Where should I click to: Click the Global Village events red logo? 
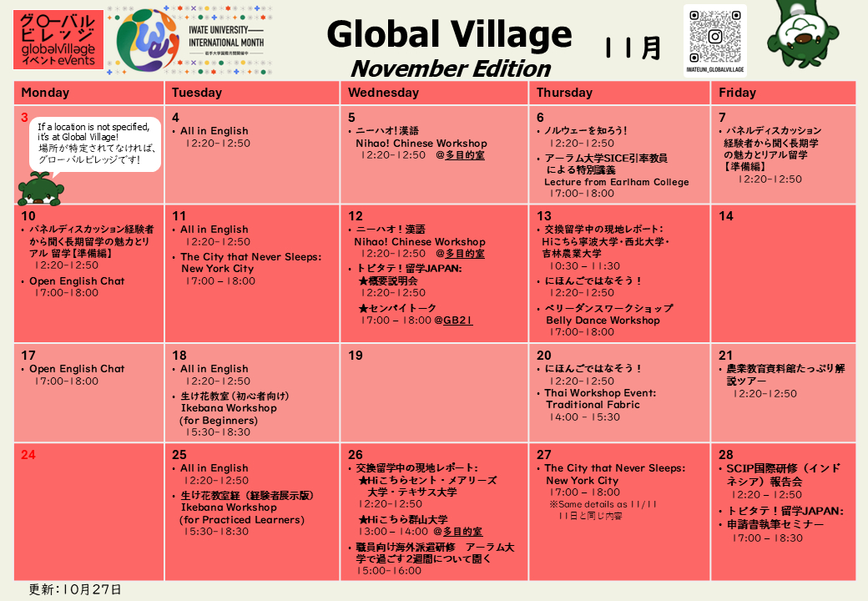58,39
